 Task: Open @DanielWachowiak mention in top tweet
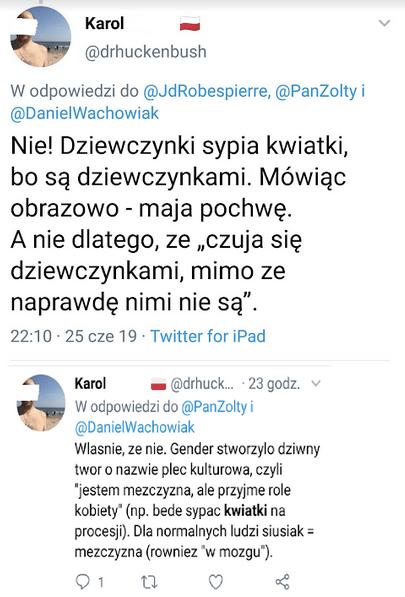pos(85,113)
